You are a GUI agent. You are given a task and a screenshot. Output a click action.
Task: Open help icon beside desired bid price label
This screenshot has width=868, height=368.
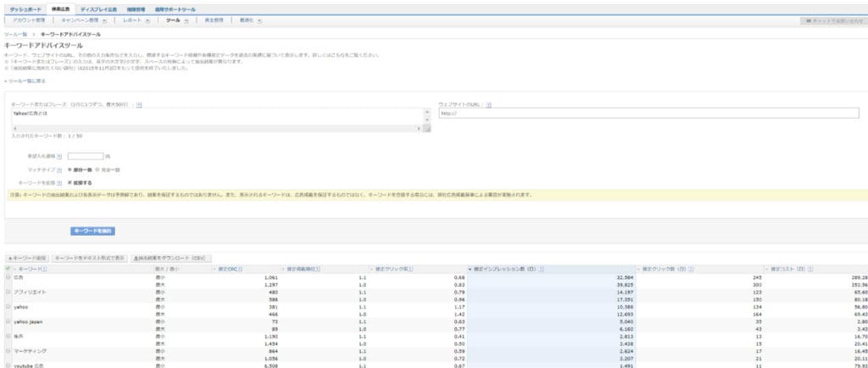click(x=59, y=157)
